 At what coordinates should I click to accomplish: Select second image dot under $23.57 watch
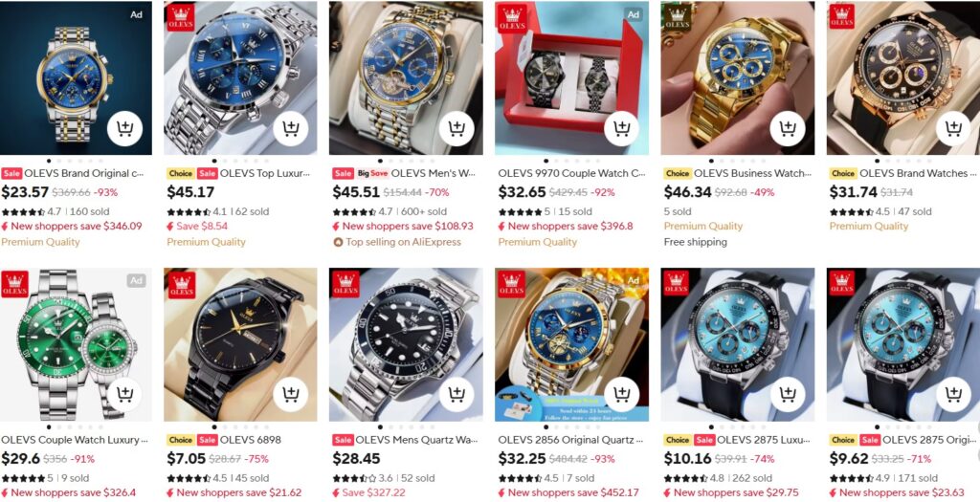coord(60,161)
